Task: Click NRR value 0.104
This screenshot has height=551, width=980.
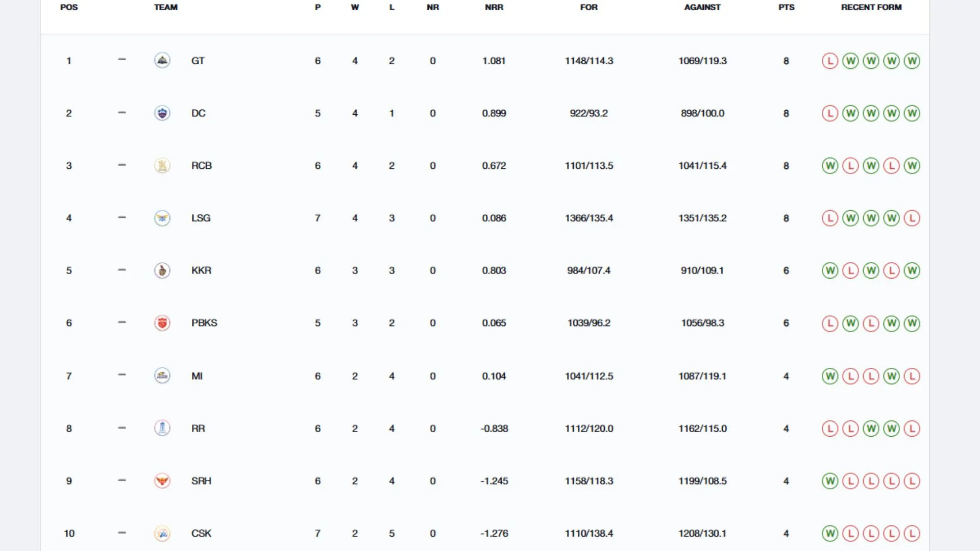Action: [x=494, y=376]
